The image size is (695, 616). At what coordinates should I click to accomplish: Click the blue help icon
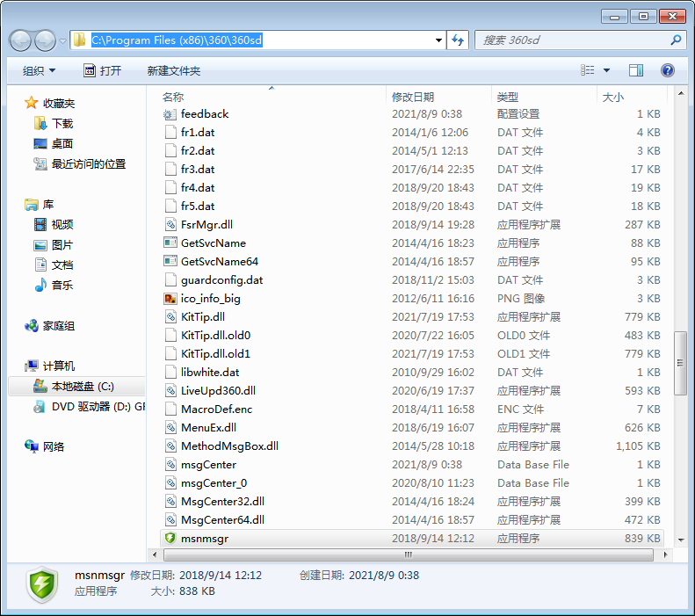(667, 70)
